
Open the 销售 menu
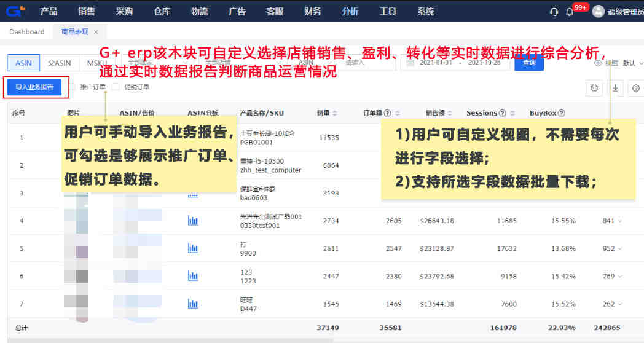(86, 12)
